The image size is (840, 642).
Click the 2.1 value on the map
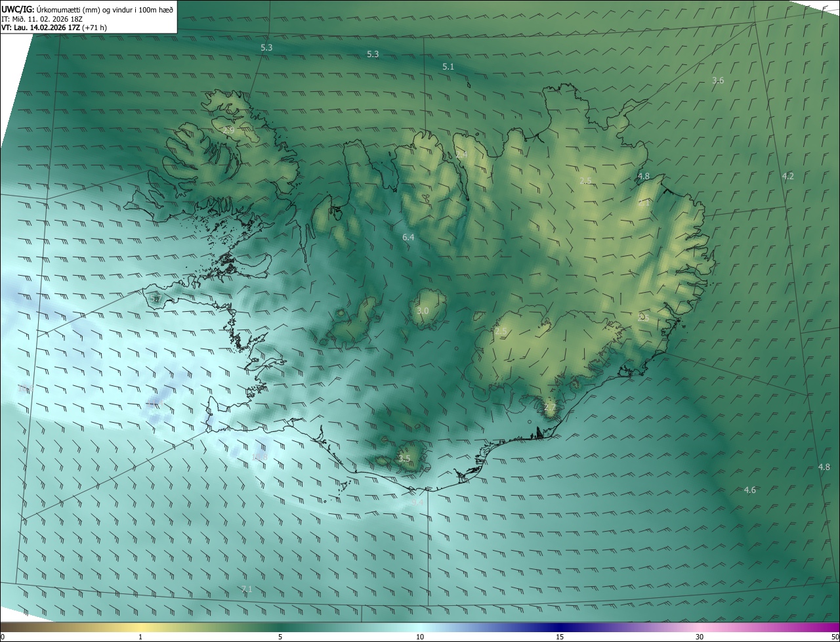coord(644,203)
